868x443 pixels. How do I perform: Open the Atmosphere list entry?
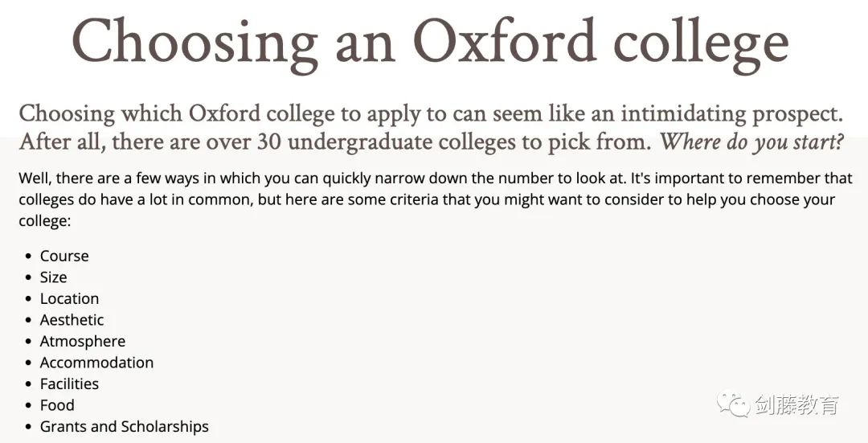click(x=83, y=341)
